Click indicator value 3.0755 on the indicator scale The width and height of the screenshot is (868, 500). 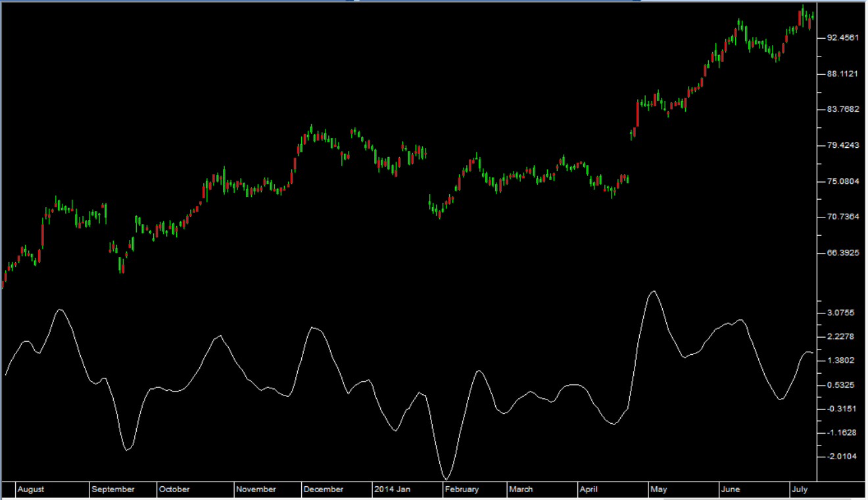coord(841,313)
